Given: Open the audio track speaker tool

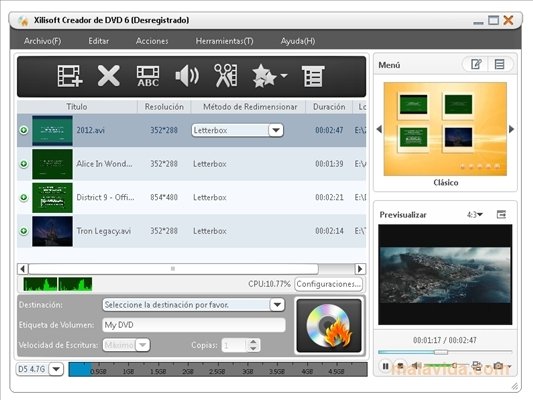Looking at the screenshot, I should [x=187, y=76].
